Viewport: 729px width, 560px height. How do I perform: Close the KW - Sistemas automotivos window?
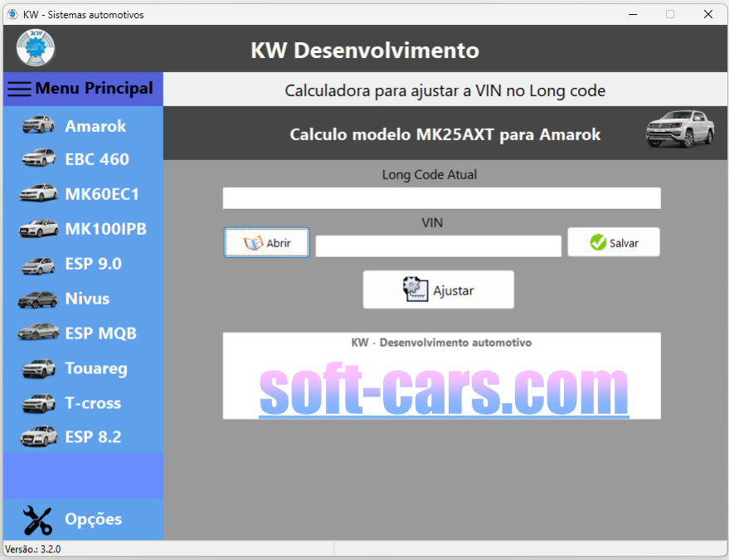708,14
